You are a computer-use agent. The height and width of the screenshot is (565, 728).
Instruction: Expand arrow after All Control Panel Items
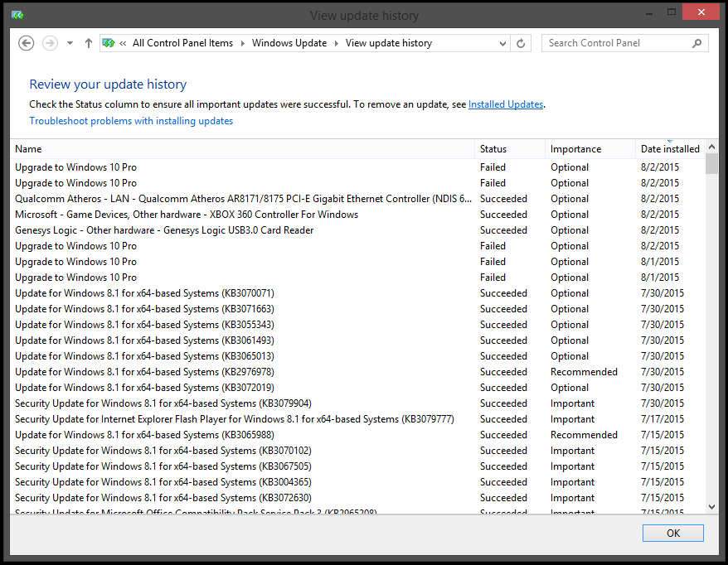(242, 43)
